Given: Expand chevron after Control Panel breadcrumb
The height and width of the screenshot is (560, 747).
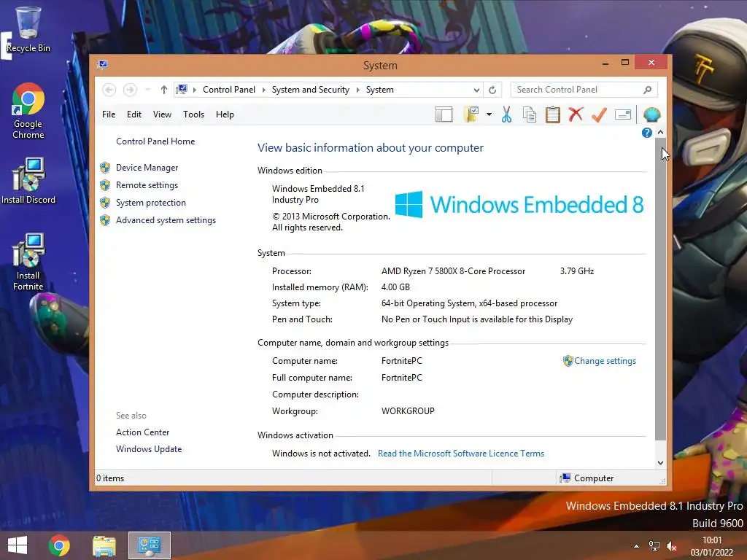Looking at the screenshot, I should [x=263, y=90].
